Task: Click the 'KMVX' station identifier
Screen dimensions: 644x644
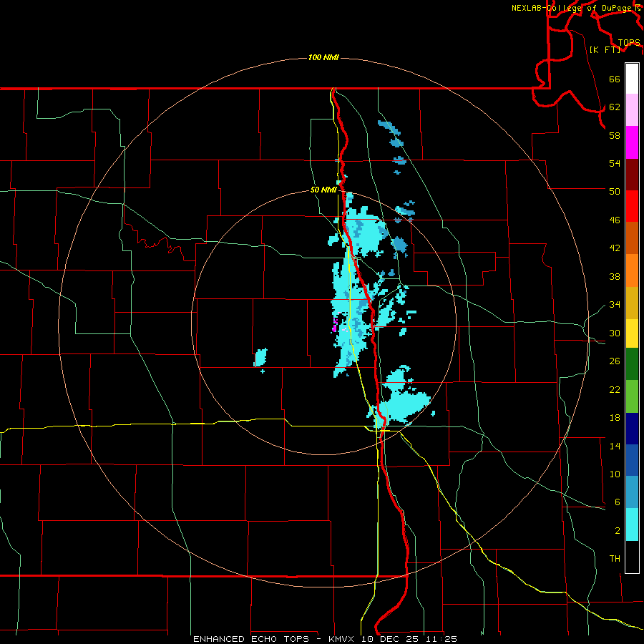Action: click(341, 639)
